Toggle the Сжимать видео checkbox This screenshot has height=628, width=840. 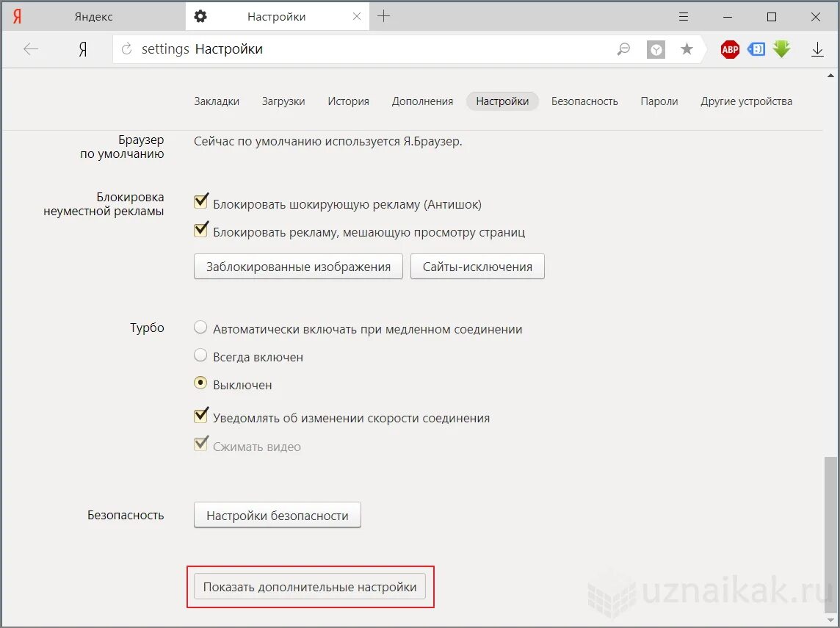201,444
